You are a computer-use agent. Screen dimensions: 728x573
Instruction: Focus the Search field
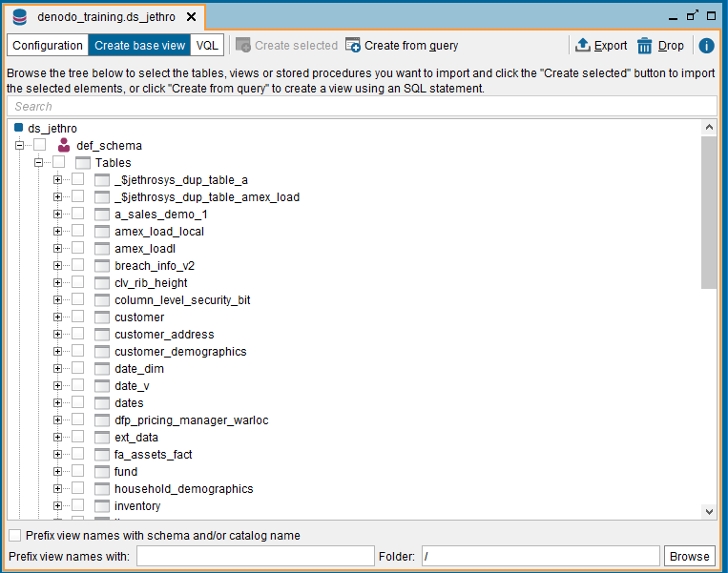[363, 106]
